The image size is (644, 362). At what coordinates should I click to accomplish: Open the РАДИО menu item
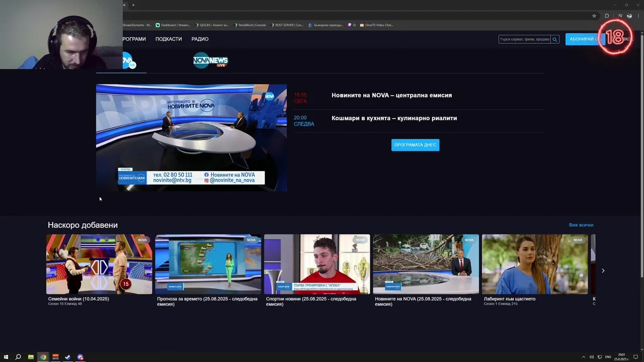pyautogui.click(x=200, y=39)
